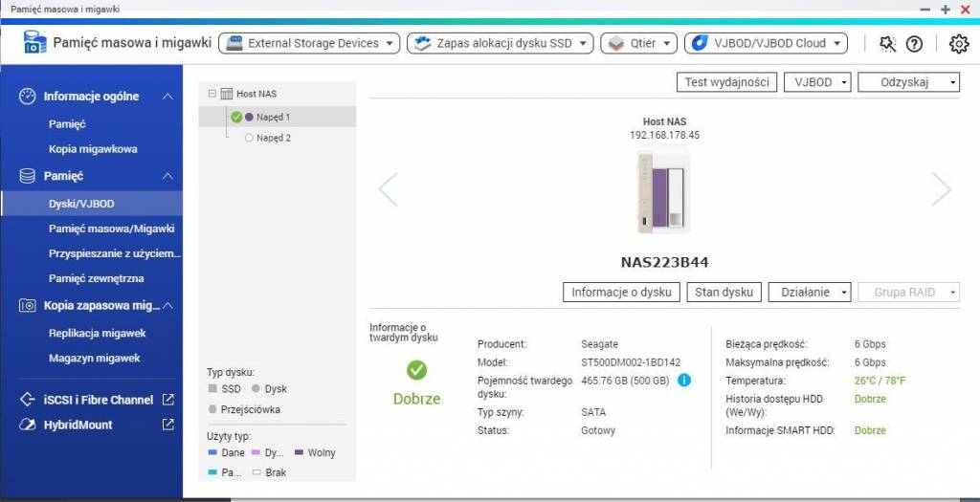This screenshot has width=980, height=502.
Task: Open HybridMount external link icon
Action: [168, 425]
